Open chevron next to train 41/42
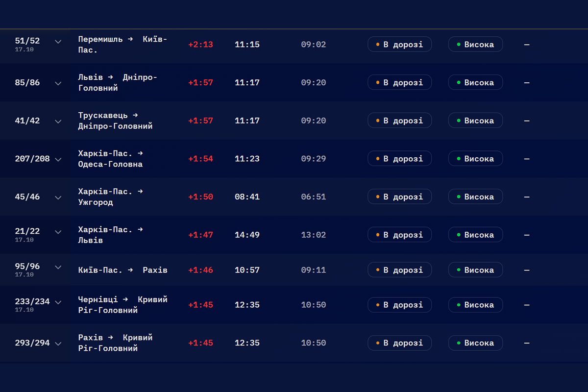 coord(58,122)
